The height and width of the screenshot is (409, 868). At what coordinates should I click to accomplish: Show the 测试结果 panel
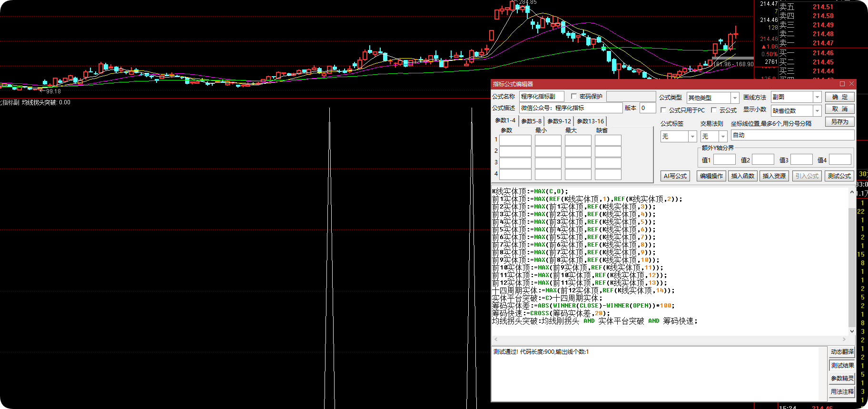tap(842, 365)
